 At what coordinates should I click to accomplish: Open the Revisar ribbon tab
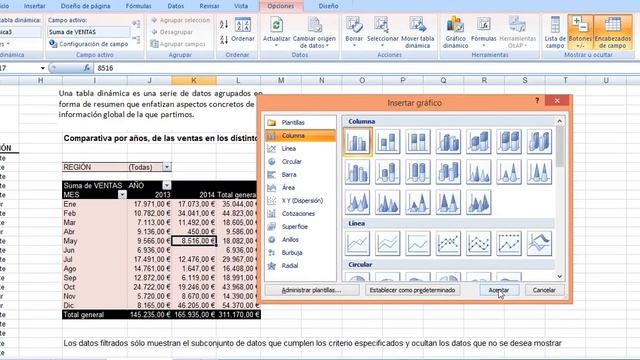point(209,6)
